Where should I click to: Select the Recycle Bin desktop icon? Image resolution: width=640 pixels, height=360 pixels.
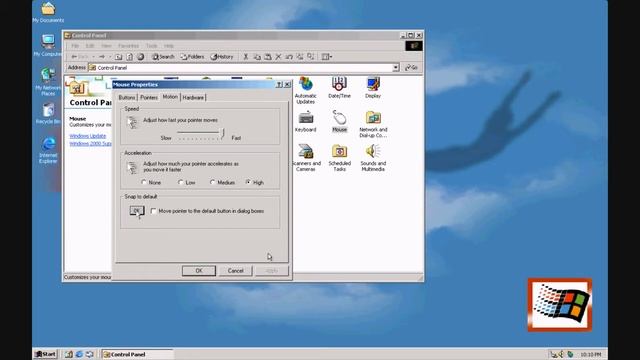(x=48, y=114)
